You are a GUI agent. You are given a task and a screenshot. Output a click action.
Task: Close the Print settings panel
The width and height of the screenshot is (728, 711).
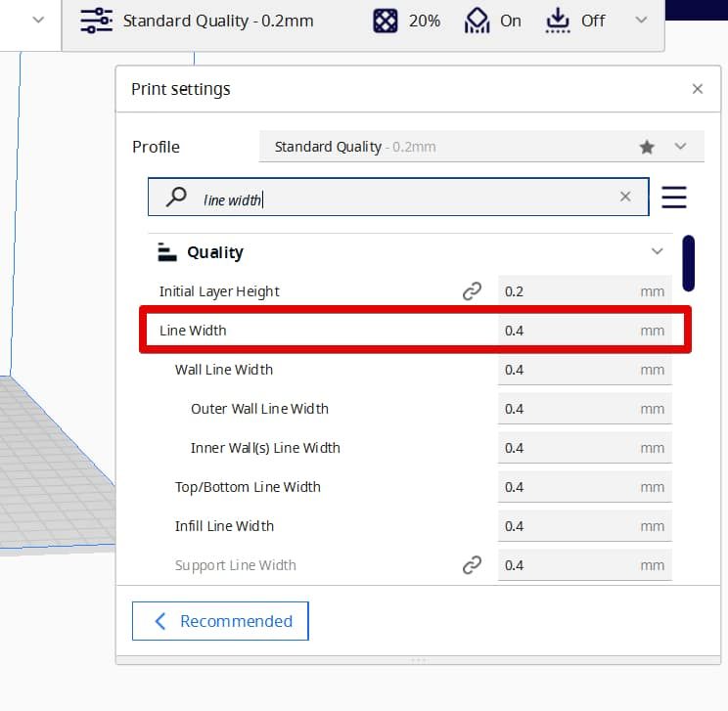[x=697, y=89]
